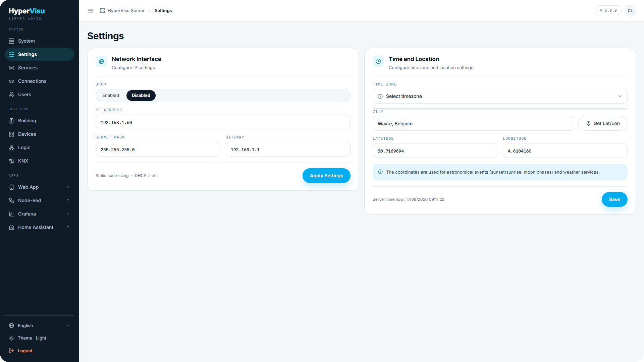
Task: Click the Logic sidebar icon
Action: pos(11,147)
